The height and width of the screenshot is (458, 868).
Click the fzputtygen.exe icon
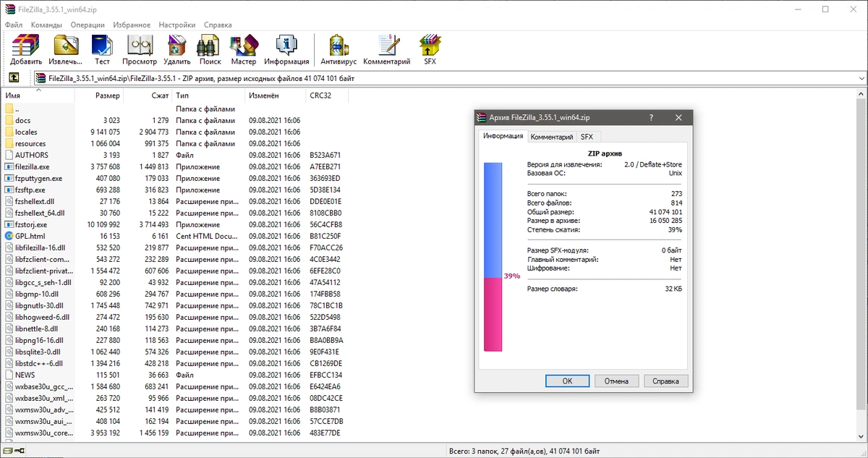click(9, 178)
